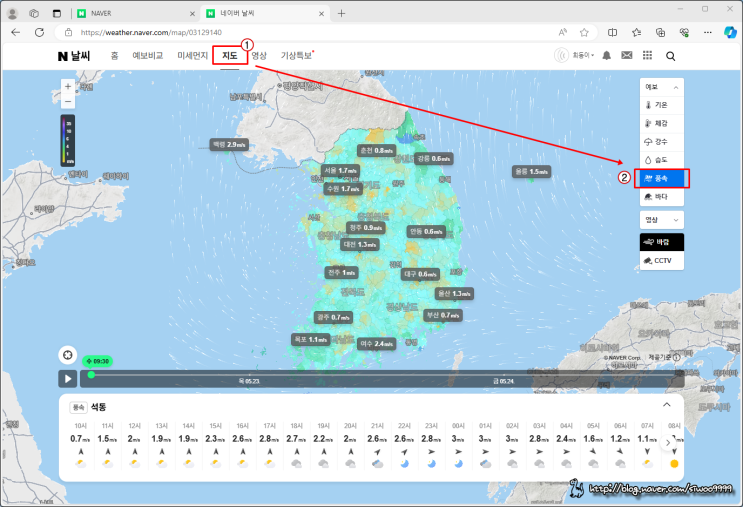Open the Copilot sidebar
This screenshot has height=507, width=743.
[730, 32]
